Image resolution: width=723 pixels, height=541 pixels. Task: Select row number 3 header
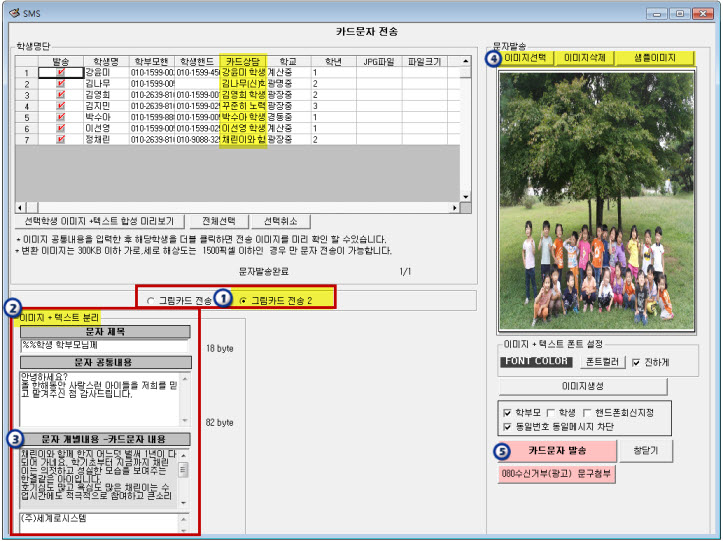click(27, 95)
